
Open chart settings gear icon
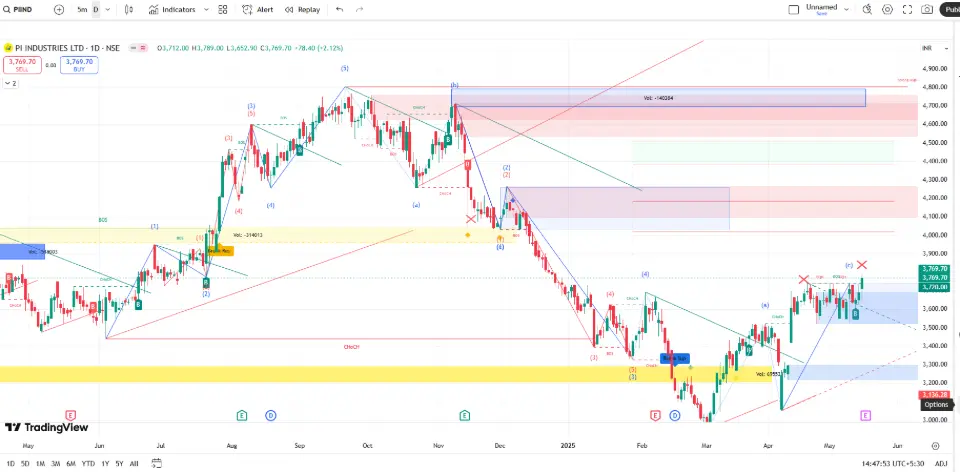[886, 9]
